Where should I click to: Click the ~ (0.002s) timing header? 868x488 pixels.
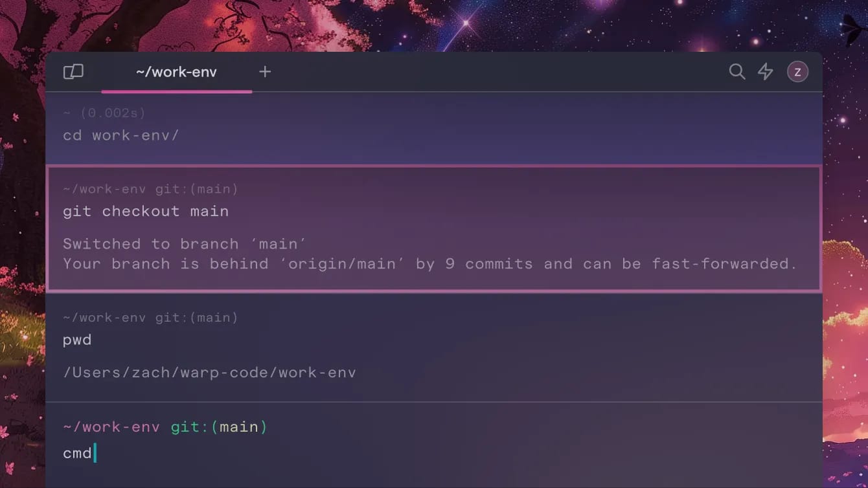(104, 112)
